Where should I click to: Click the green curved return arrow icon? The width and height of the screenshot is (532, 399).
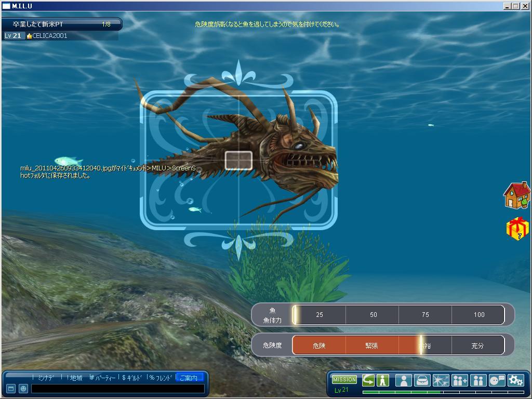click(x=368, y=380)
